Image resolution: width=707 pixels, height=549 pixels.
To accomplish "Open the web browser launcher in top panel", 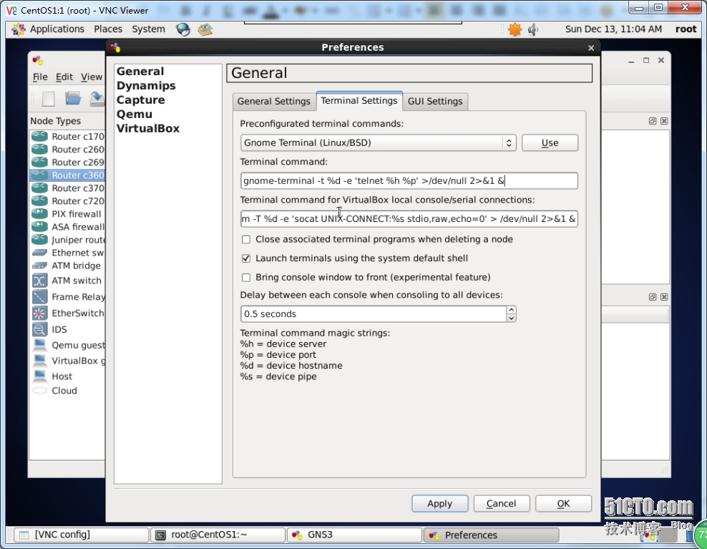I will coord(183,29).
